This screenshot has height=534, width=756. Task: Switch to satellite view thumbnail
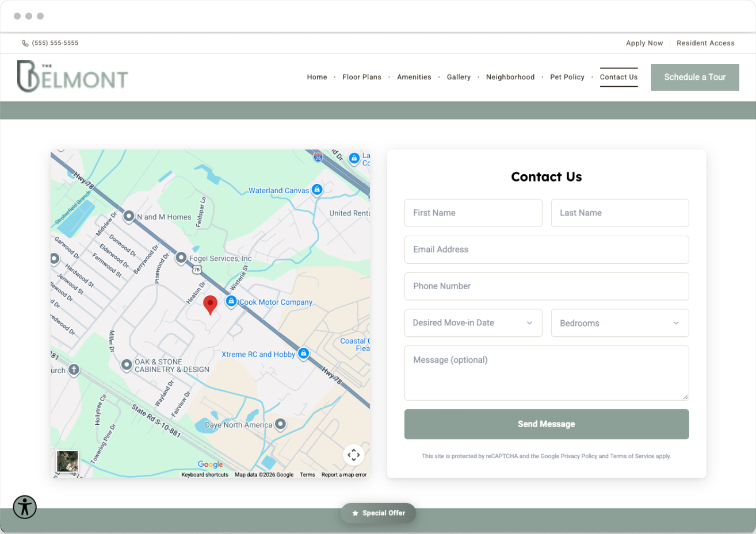point(67,462)
